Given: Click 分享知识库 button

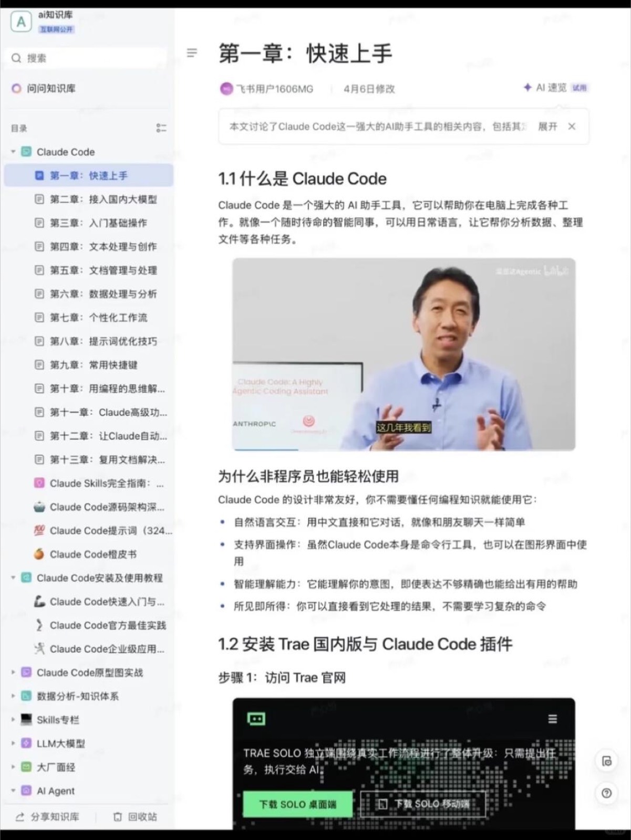Looking at the screenshot, I should click(x=48, y=816).
